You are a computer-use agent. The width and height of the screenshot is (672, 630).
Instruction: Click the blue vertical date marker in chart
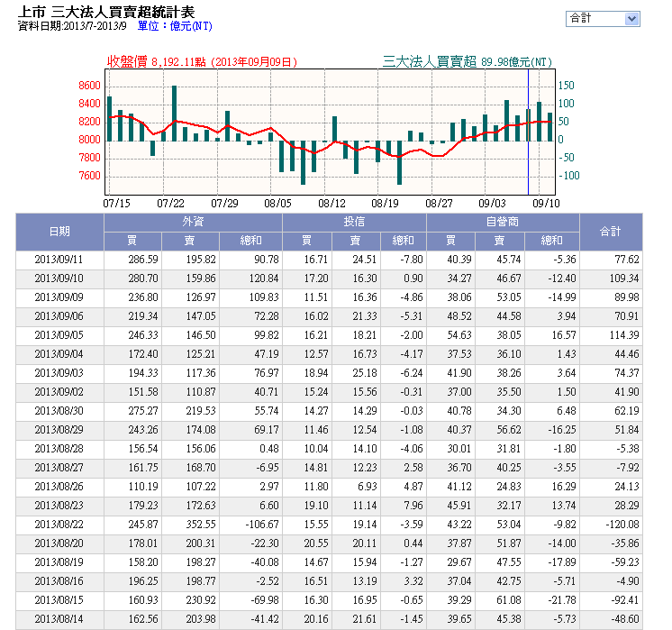(x=528, y=132)
